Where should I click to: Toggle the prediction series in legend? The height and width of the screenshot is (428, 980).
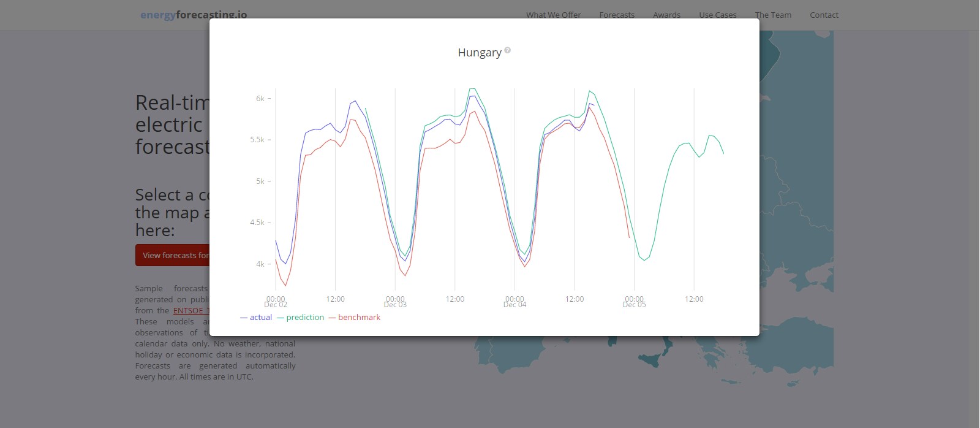pyautogui.click(x=301, y=318)
